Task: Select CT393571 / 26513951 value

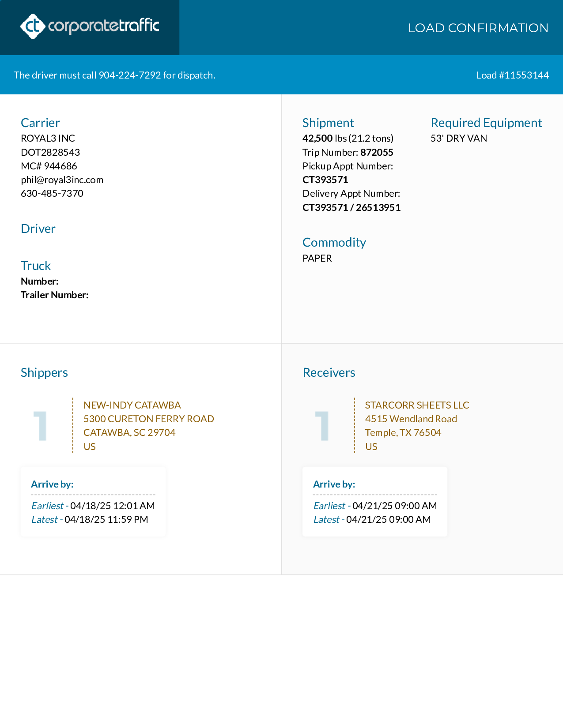Action: pos(351,207)
